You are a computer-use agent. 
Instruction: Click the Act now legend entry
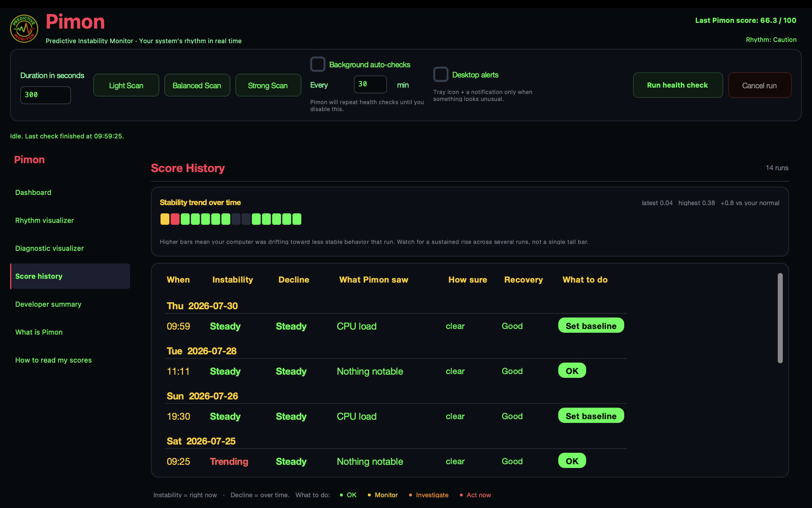coord(475,495)
